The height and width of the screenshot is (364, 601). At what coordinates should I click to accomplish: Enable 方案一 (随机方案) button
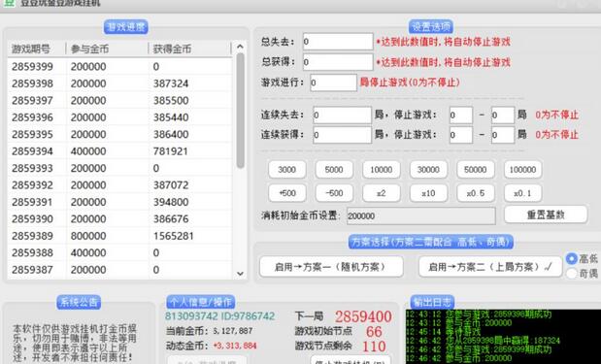pos(331,267)
